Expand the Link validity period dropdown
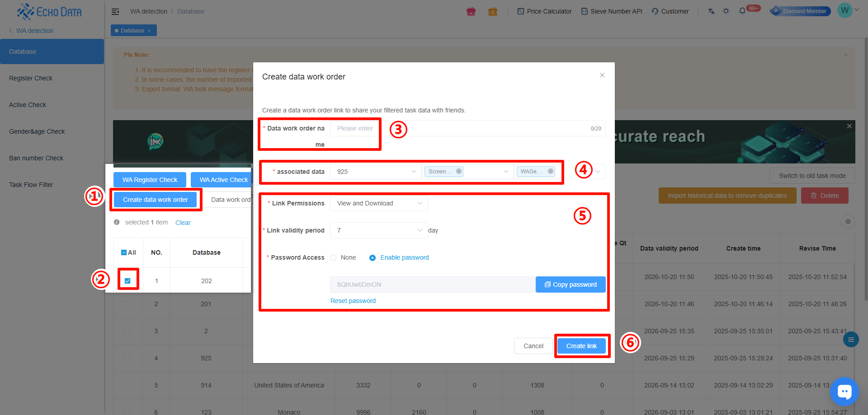868x415 pixels. coord(379,231)
